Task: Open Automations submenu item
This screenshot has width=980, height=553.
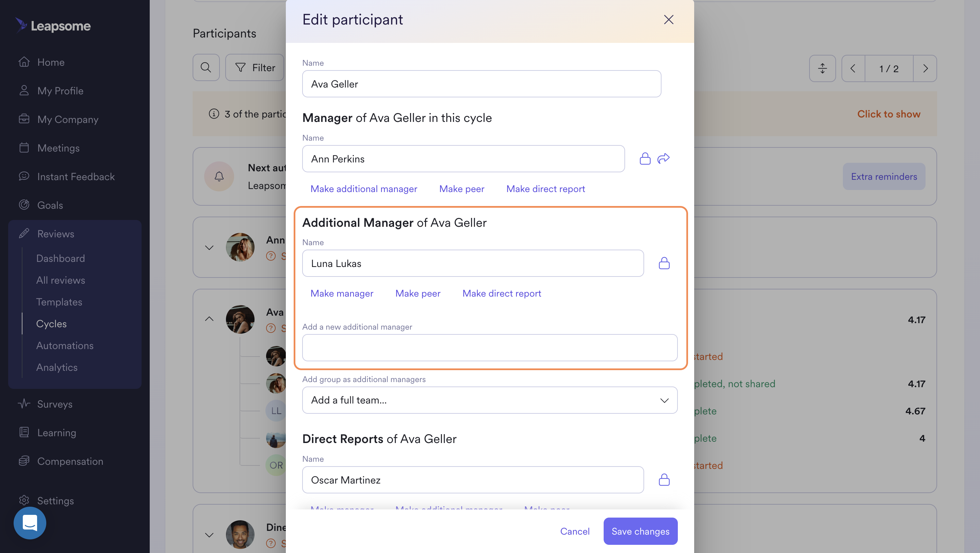Action: click(64, 345)
